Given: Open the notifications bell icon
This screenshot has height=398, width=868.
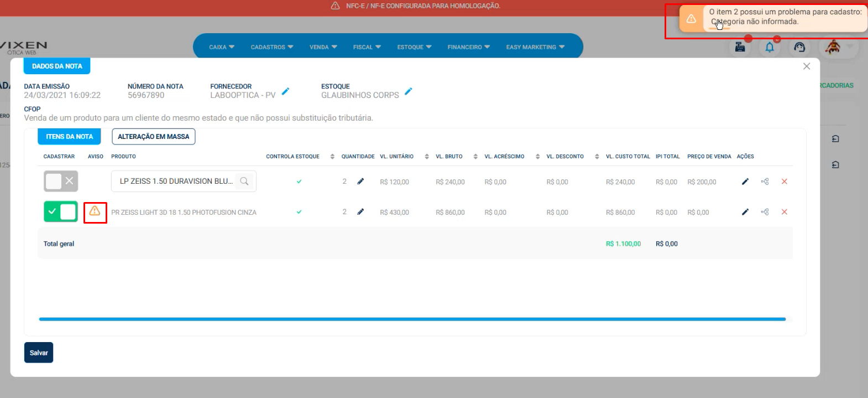Looking at the screenshot, I should [x=769, y=48].
